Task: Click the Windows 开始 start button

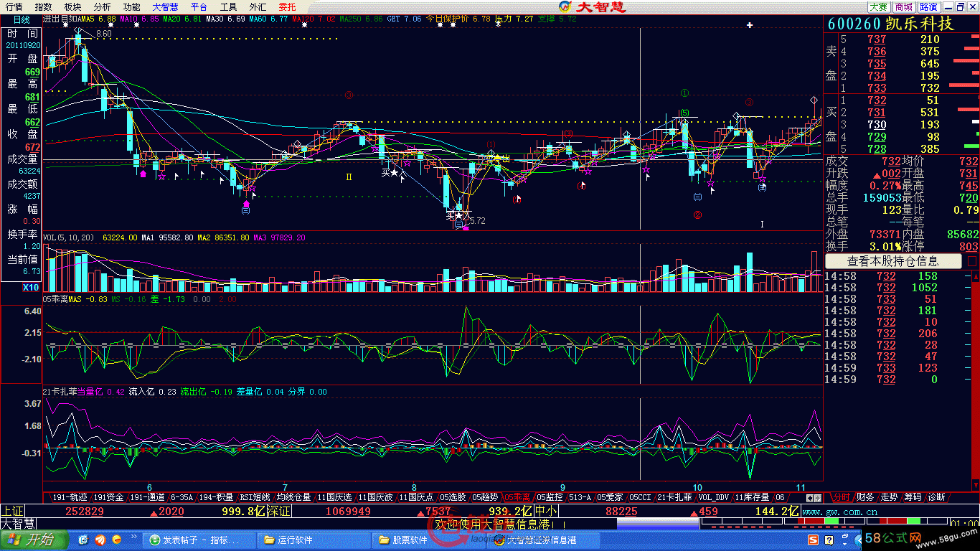Action: (x=33, y=540)
